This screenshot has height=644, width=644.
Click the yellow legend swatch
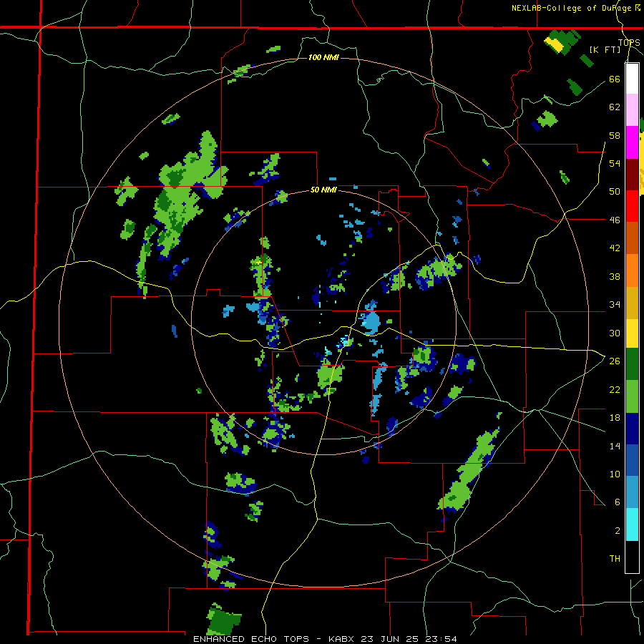[632, 333]
